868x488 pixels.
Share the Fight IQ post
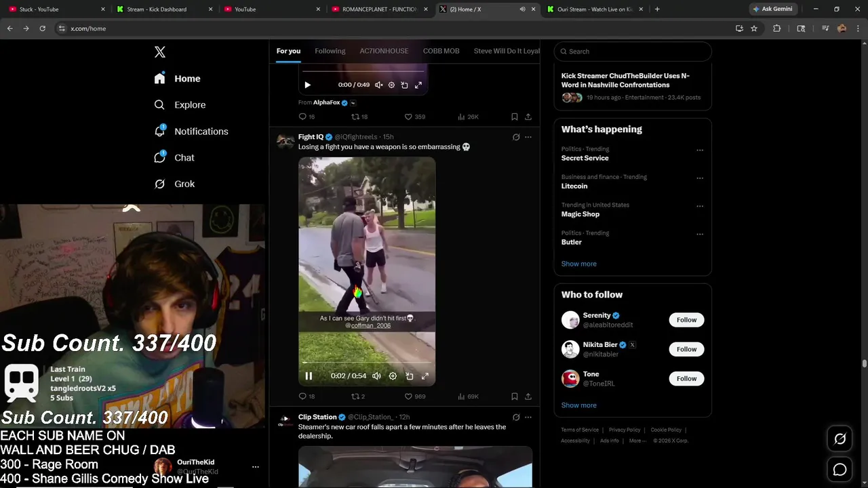pos(528,396)
